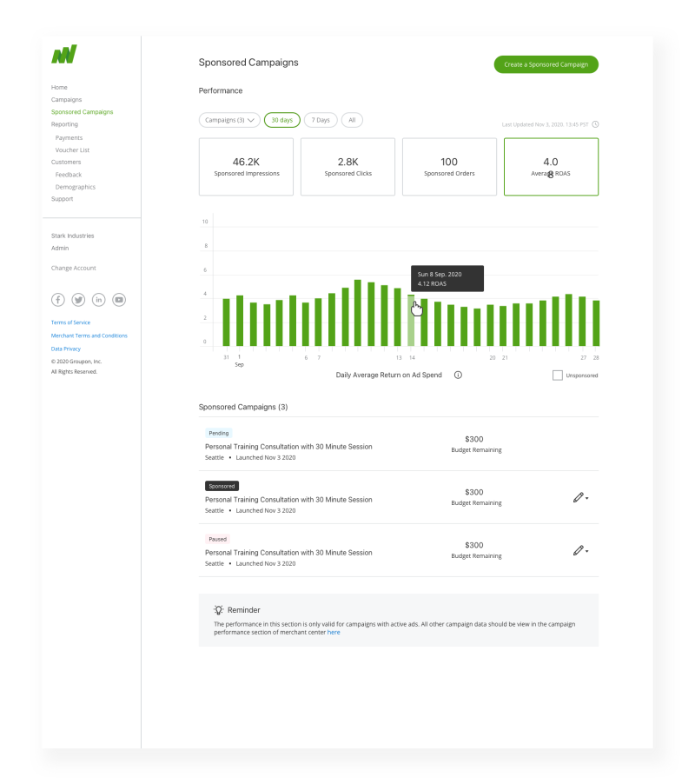Open the Merchant Terms and Conditions link

pyautogui.click(x=89, y=336)
